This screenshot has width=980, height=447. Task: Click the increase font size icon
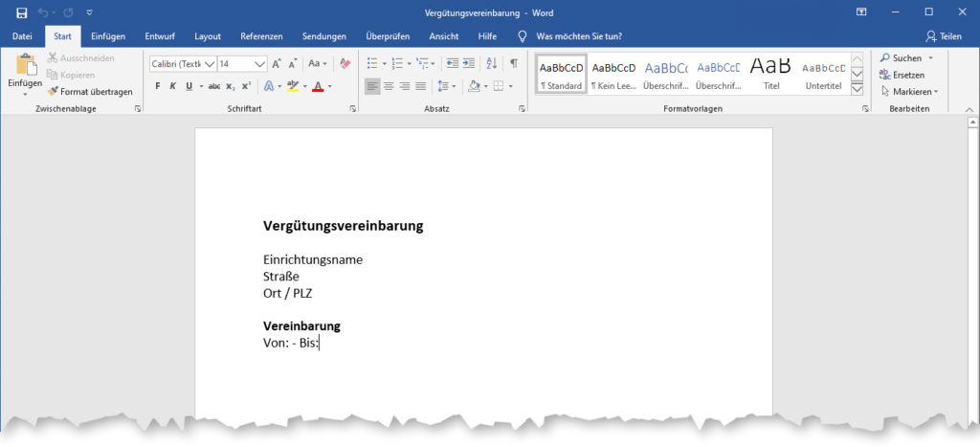pyautogui.click(x=277, y=63)
